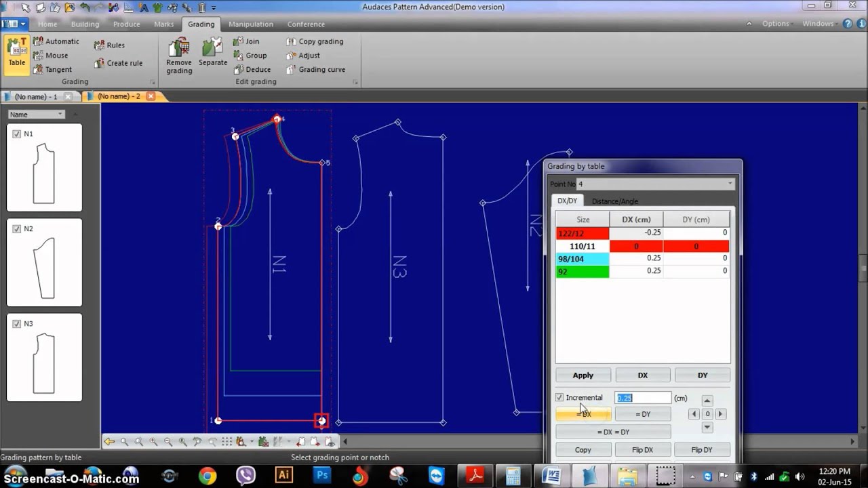Select the Tangent grading option
The image size is (868, 488).
tap(52, 69)
